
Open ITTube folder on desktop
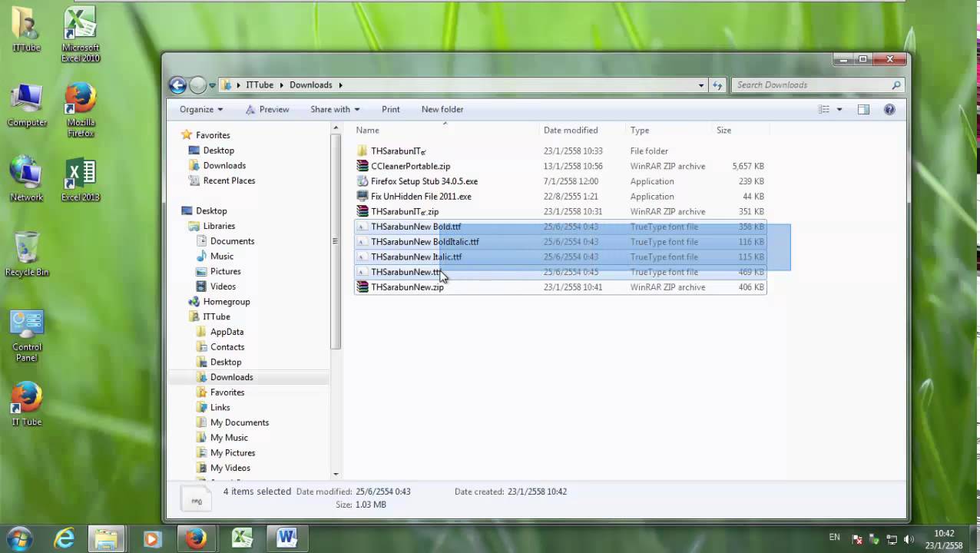point(26,30)
